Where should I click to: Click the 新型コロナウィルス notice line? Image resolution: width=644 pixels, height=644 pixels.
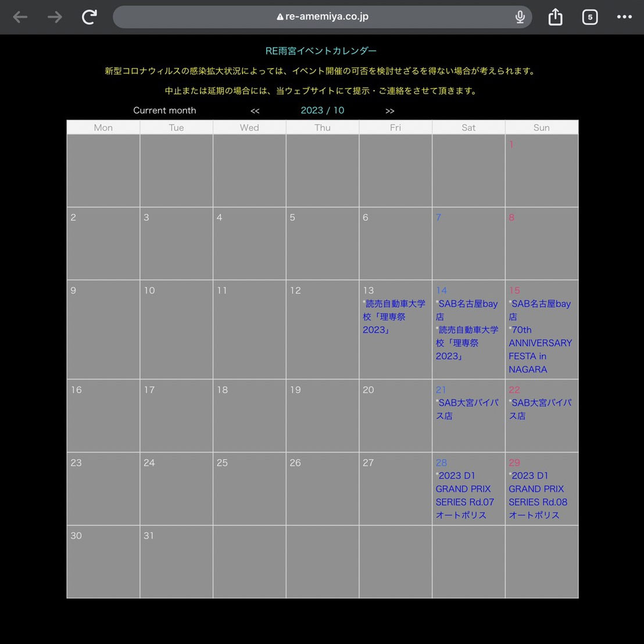pyautogui.click(x=321, y=71)
